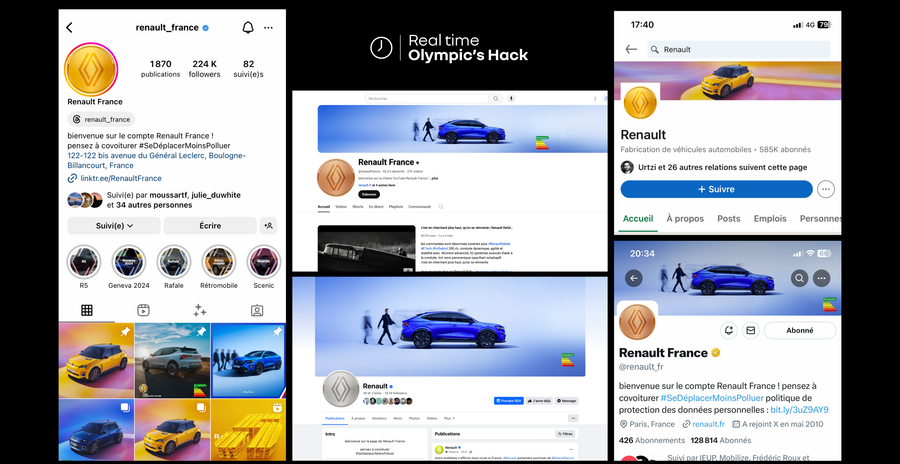Open the Instagram three-dots options menu

(x=269, y=27)
